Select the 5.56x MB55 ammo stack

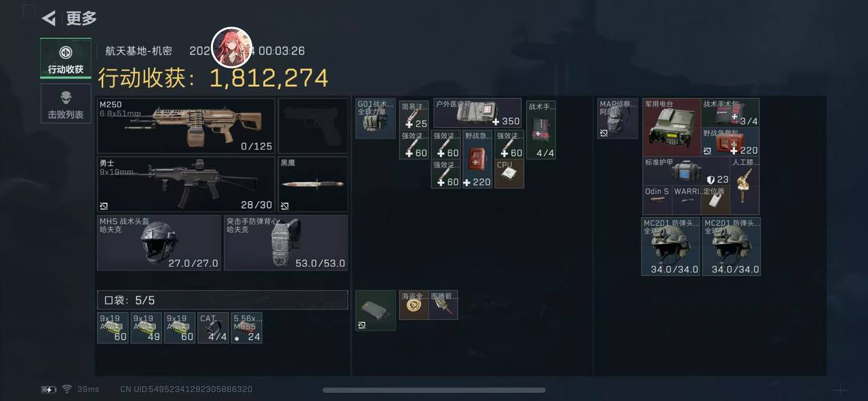pyautogui.click(x=247, y=328)
